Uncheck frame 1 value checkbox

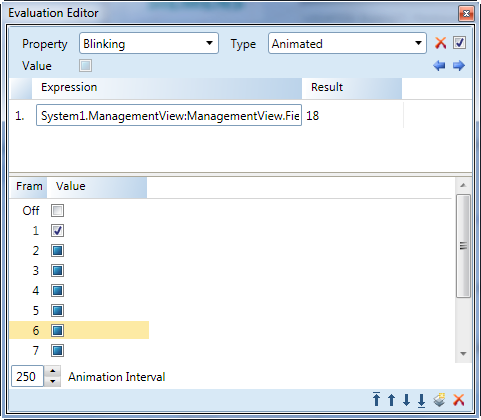(57, 230)
